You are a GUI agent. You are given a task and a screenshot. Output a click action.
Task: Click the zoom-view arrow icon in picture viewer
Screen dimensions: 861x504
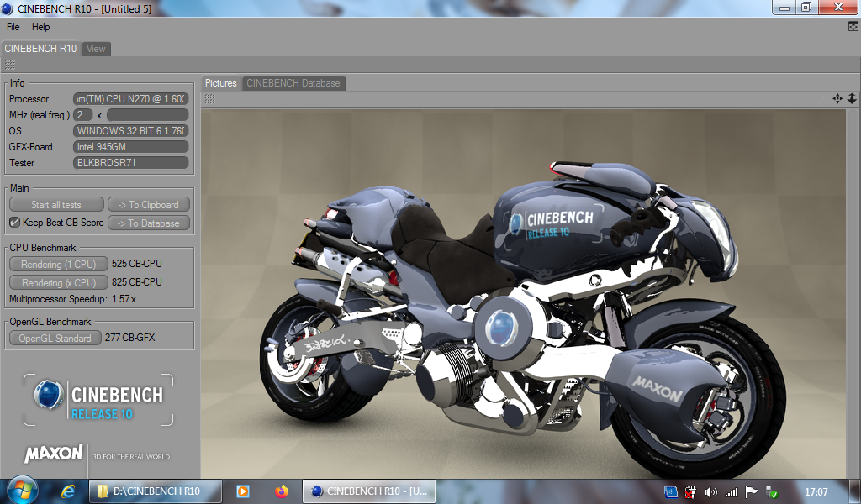pyautogui.click(x=851, y=98)
